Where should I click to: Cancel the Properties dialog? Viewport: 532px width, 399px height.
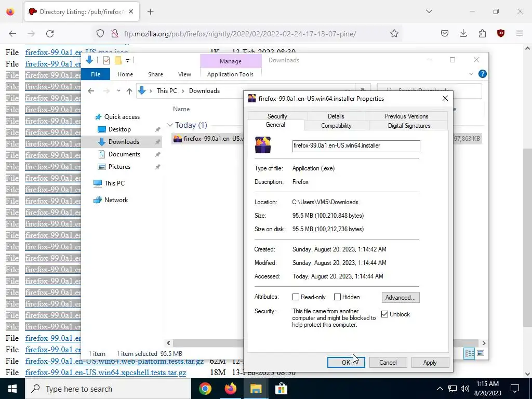click(388, 362)
